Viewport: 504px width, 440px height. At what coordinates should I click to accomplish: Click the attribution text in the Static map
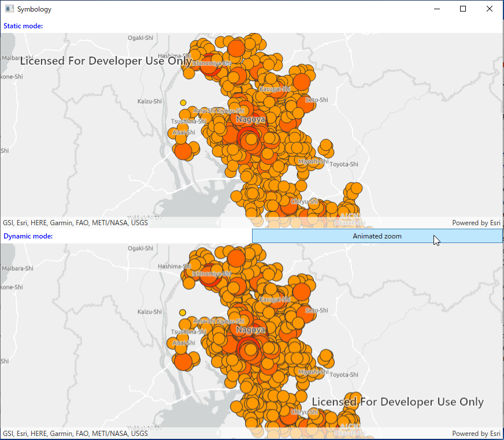(x=75, y=223)
